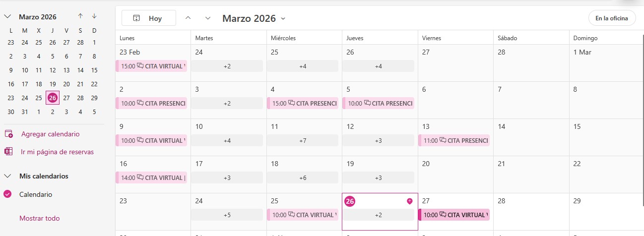Collapse the Mis calendarios section
This screenshot has height=236, width=644.
pyautogui.click(x=7, y=176)
